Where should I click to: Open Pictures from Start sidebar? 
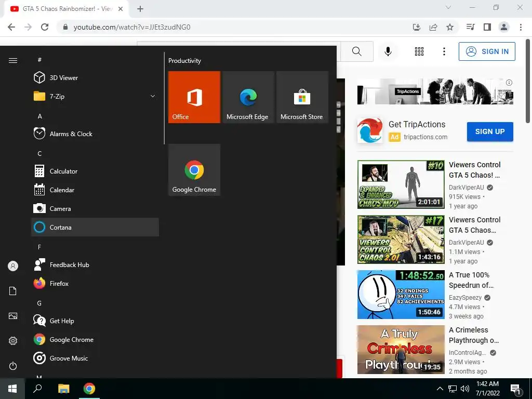(13, 316)
